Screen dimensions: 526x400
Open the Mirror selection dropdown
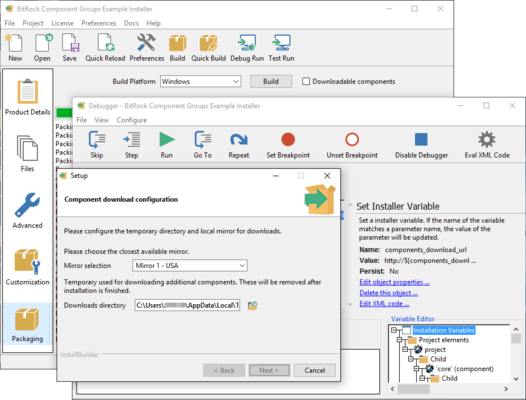click(190, 265)
